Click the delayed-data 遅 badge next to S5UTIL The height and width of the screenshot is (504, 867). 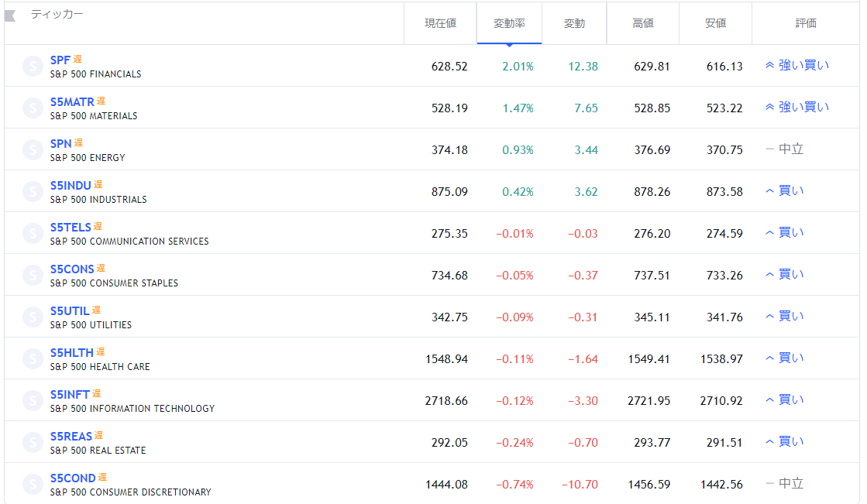96,310
